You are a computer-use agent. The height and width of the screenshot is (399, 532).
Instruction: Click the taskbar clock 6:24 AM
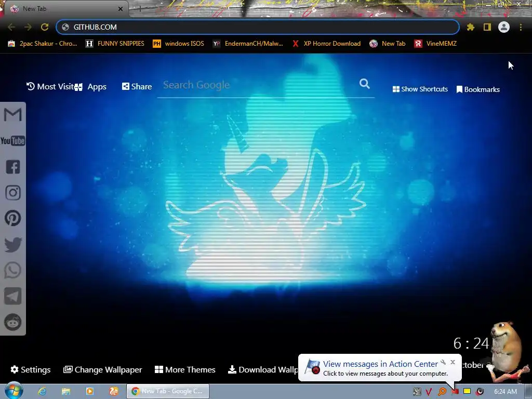pos(506,392)
